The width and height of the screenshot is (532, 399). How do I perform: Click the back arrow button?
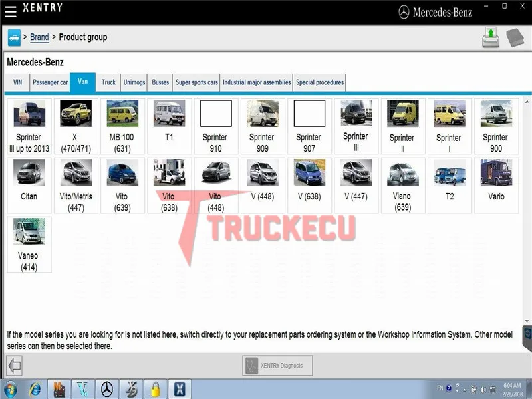pos(14,366)
